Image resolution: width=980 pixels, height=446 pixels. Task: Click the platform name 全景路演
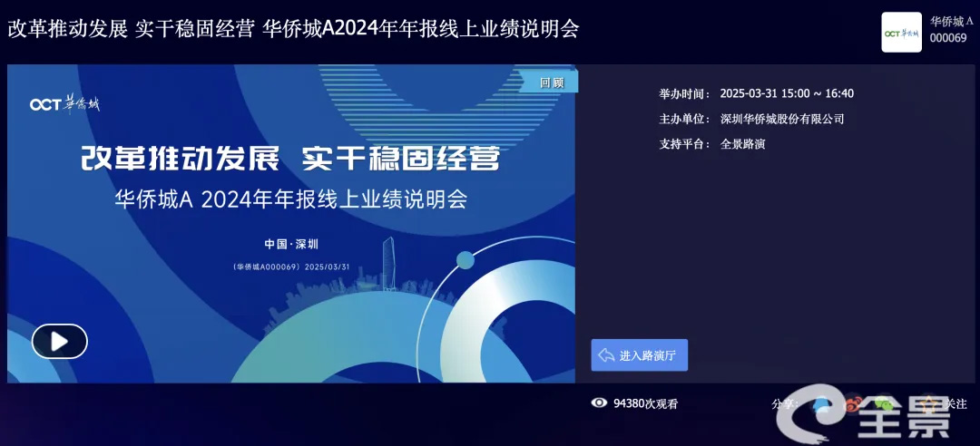[x=742, y=143]
